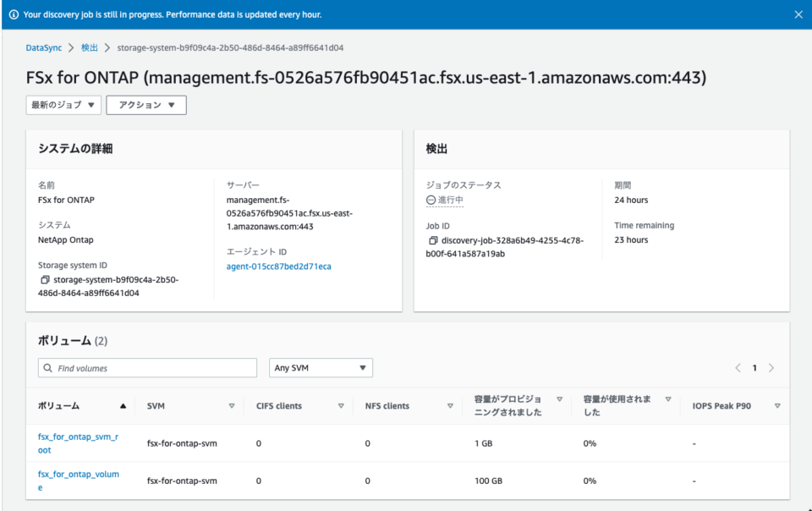Open the Any SVM filter dropdown
This screenshot has width=812, height=511.
point(318,367)
